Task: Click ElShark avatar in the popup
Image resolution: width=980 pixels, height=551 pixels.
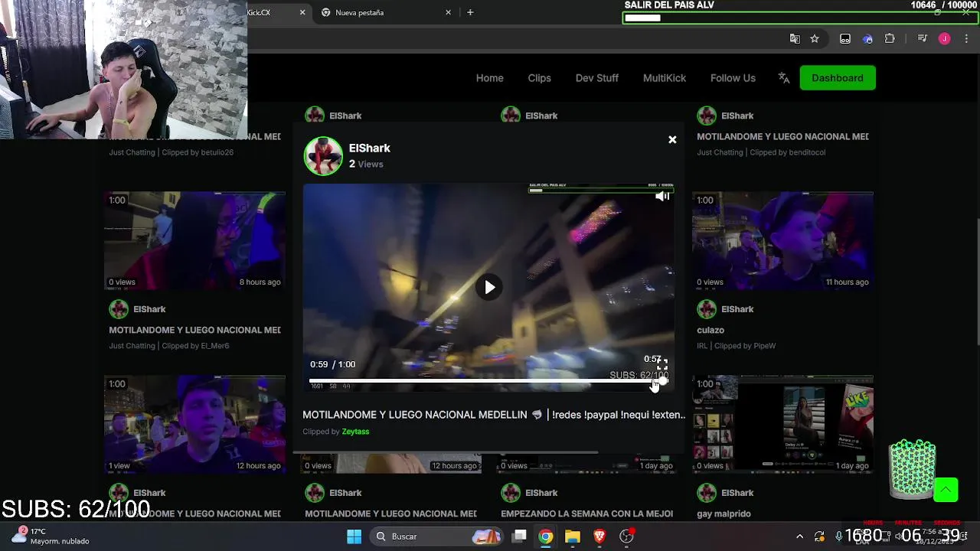Action: (323, 156)
